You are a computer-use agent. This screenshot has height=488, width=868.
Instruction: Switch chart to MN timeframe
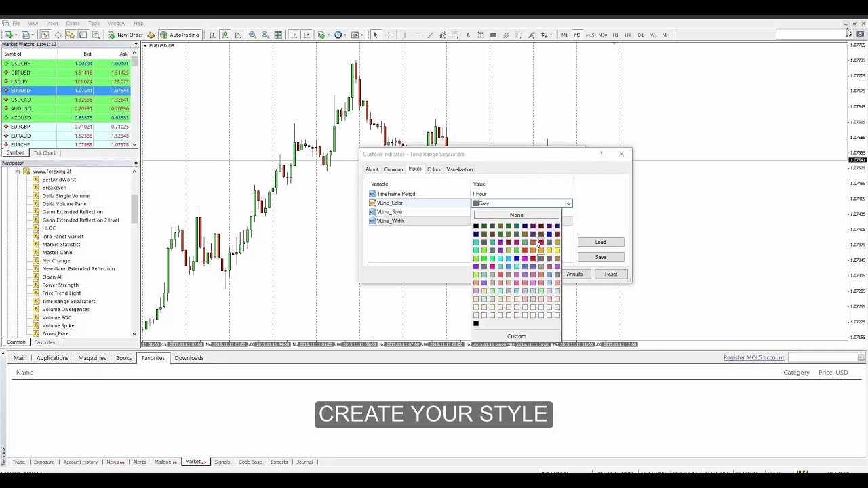tap(666, 35)
